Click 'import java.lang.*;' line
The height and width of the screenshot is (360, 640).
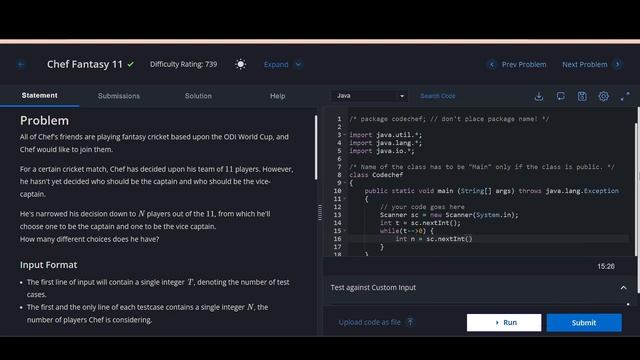(386, 143)
